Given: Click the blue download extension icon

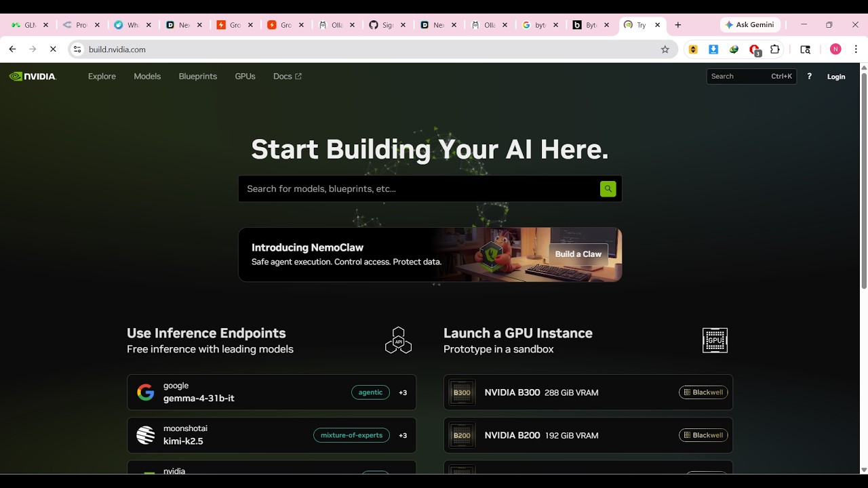Looking at the screenshot, I should [713, 49].
